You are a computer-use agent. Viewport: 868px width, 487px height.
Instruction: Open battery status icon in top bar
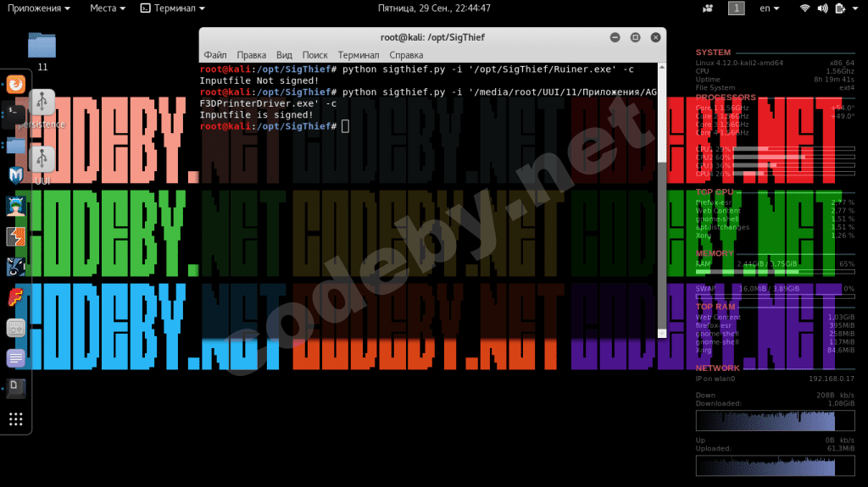pos(840,8)
